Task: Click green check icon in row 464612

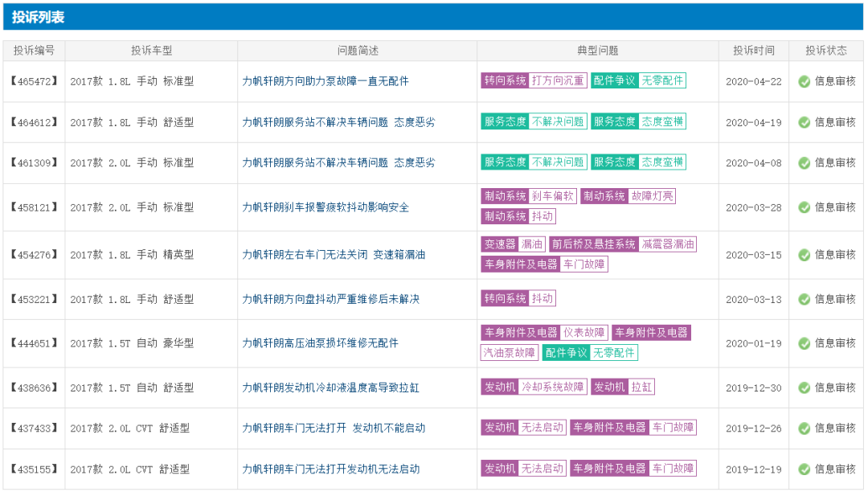Action: [805, 123]
